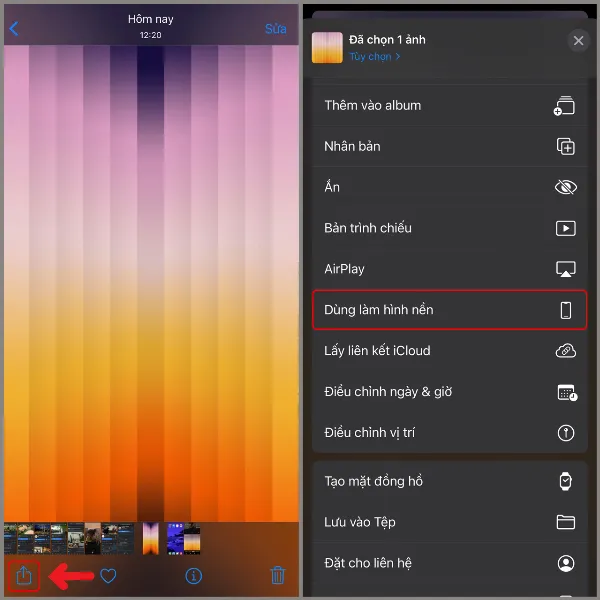The height and width of the screenshot is (600, 600).
Task: Open the photo info icon
Action: (x=194, y=575)
